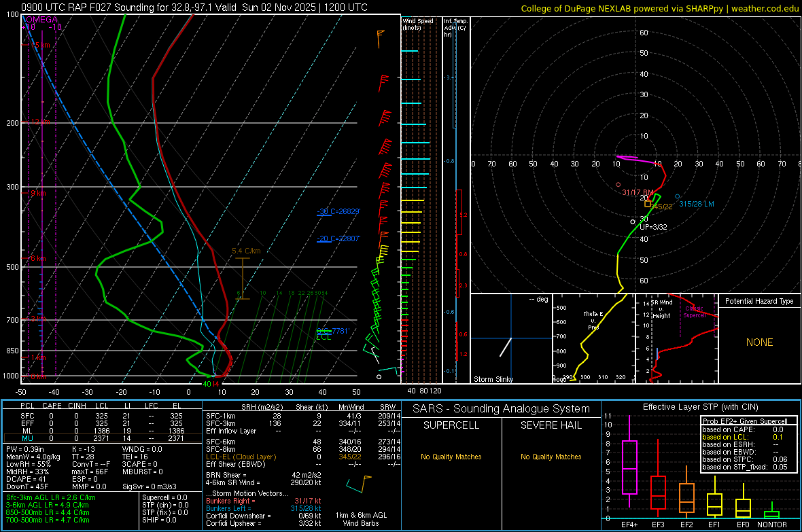Click the Bunkers Left storm motion row
Image resolution: width=802 pixels, height=532 pixels.
coord(264,508)
